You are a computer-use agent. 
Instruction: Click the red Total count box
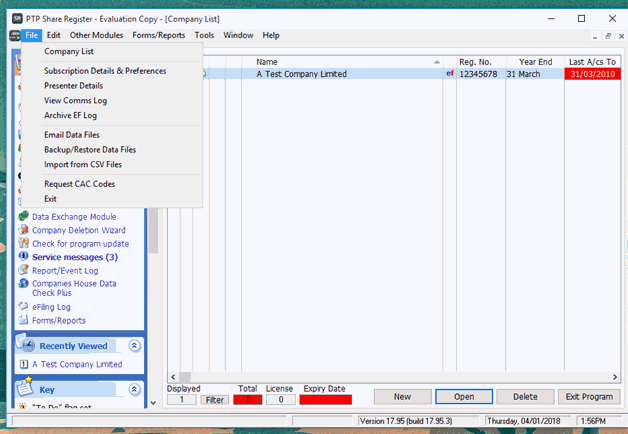point(248,400)
